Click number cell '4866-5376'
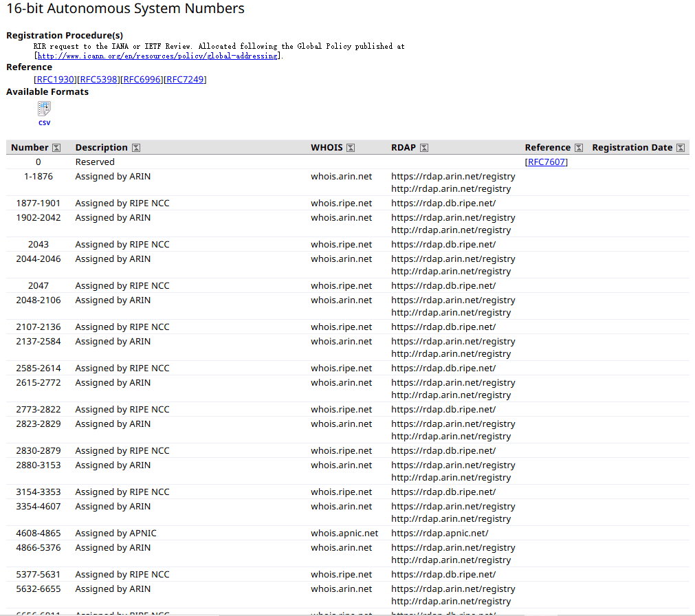 click(38, 547)
